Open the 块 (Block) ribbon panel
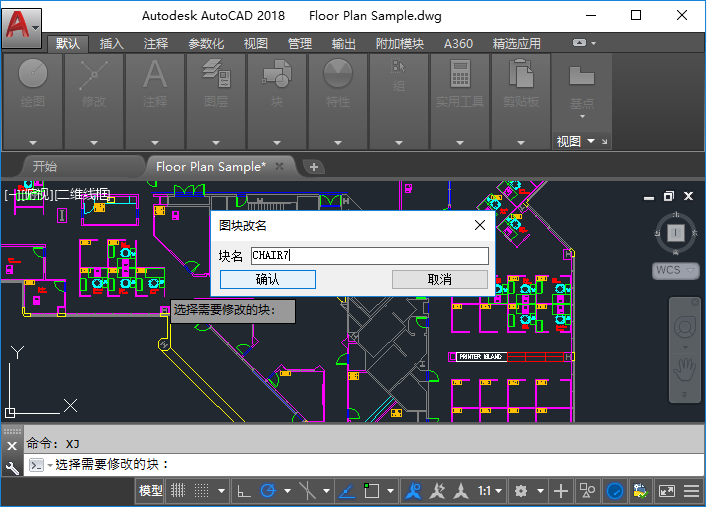This screenshot has height=507, width=707. (x=277, y=101)
